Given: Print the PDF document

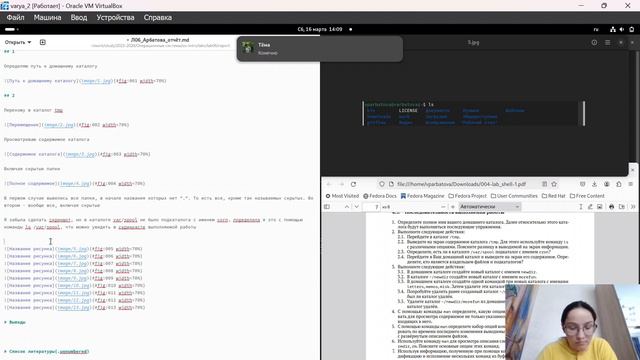Looking at the screenshot, I should coord(611,207).
